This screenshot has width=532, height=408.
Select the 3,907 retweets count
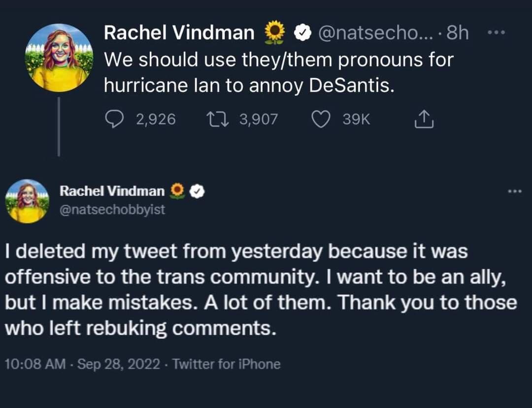point(259,119)
